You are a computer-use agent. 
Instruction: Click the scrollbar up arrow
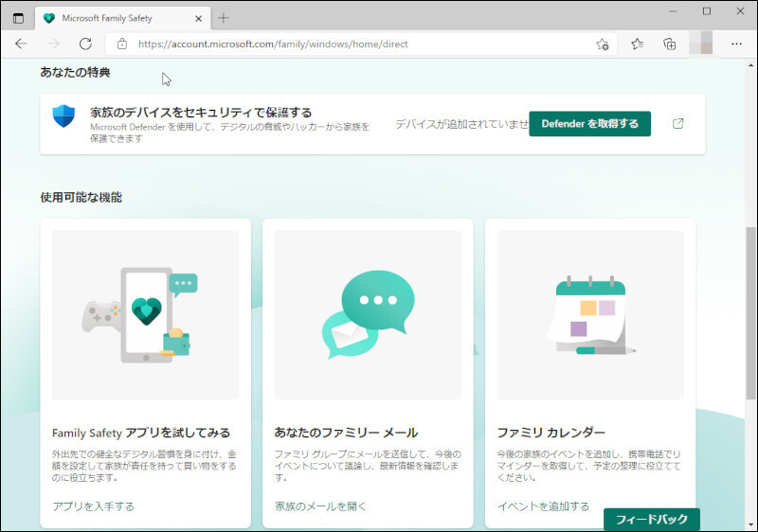[x=750, y=65]
